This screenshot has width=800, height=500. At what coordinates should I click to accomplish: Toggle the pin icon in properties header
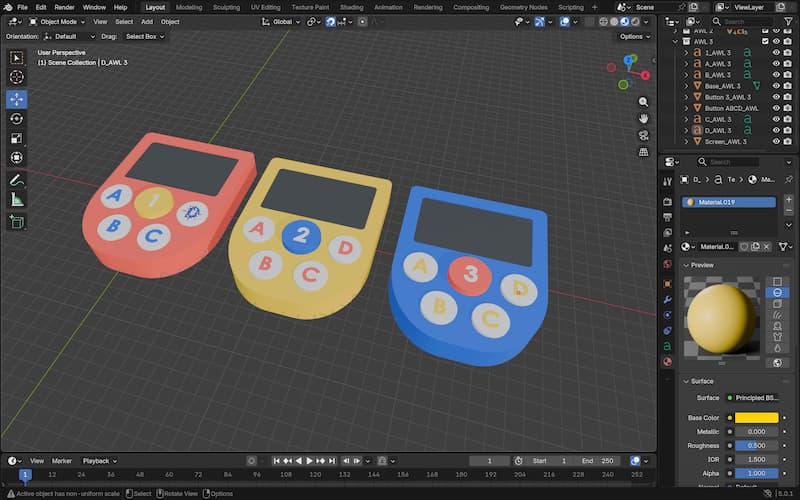[x=789, y=180]
